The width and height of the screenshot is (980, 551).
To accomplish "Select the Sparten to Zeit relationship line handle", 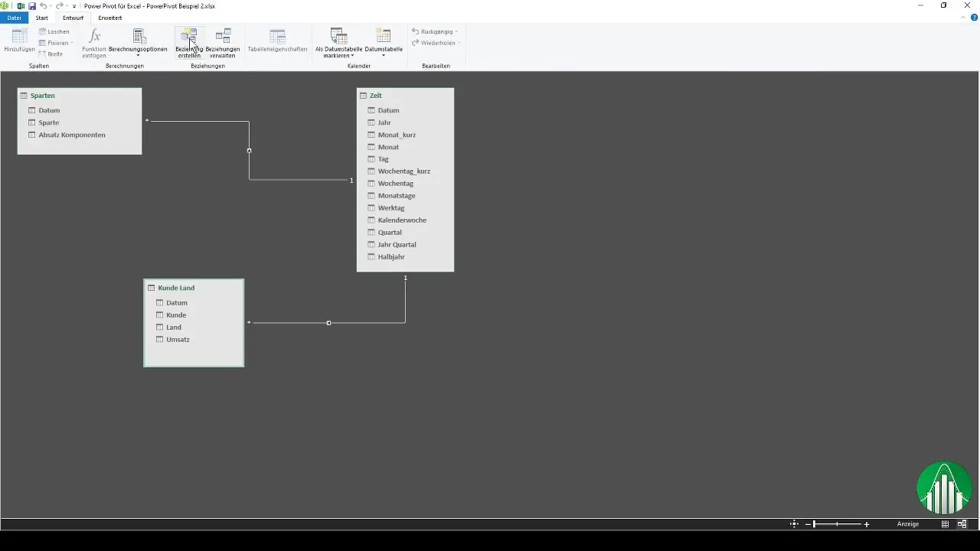I will [249, 151].
